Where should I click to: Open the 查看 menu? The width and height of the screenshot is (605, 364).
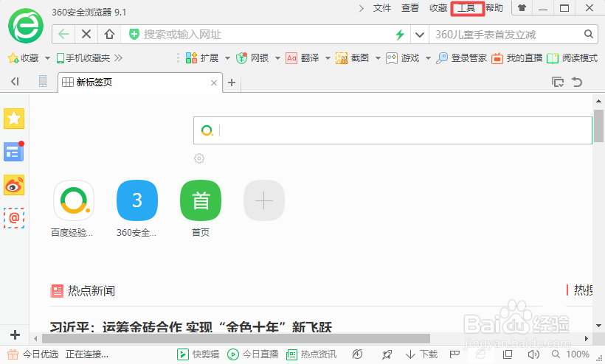[410, 8]
